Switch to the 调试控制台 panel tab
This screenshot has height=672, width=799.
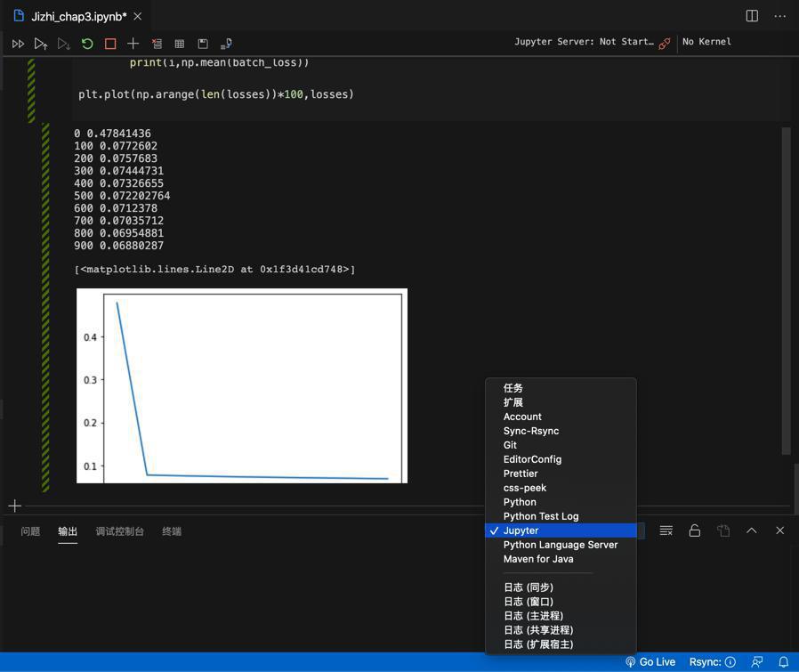pyautogui.click(x=120, y=531)
